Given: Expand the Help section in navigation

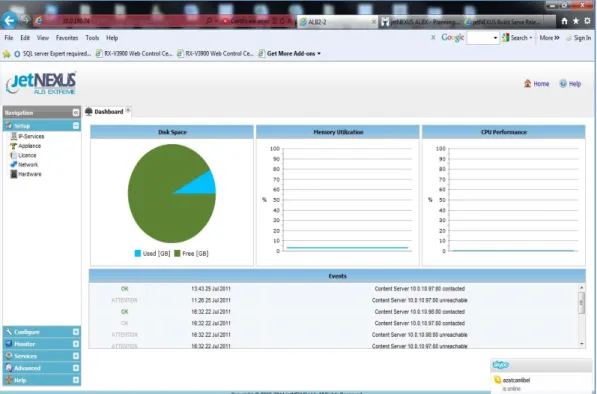Looking at the screenshot, I should [76, 380].
